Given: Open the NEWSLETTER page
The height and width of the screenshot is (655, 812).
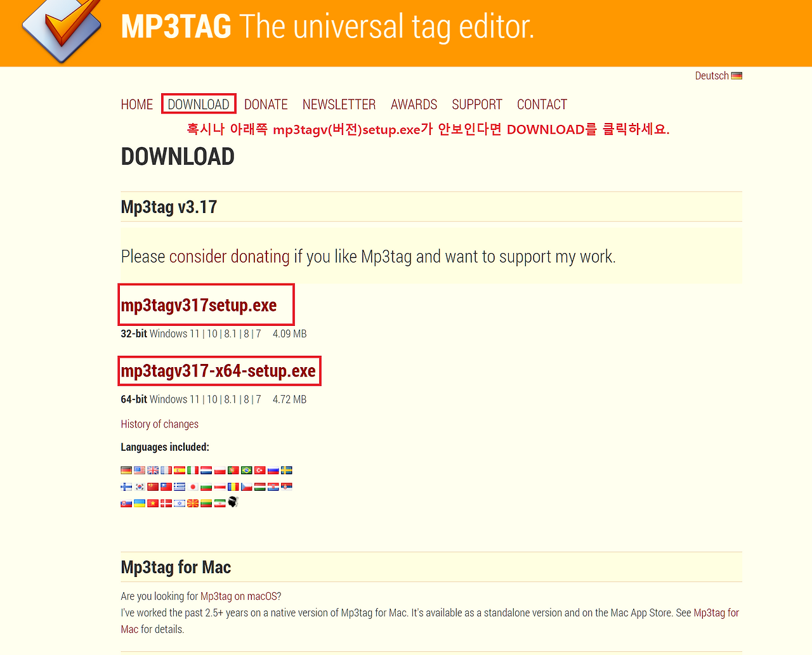Looking at the screenshot, I should click(339, 104).
